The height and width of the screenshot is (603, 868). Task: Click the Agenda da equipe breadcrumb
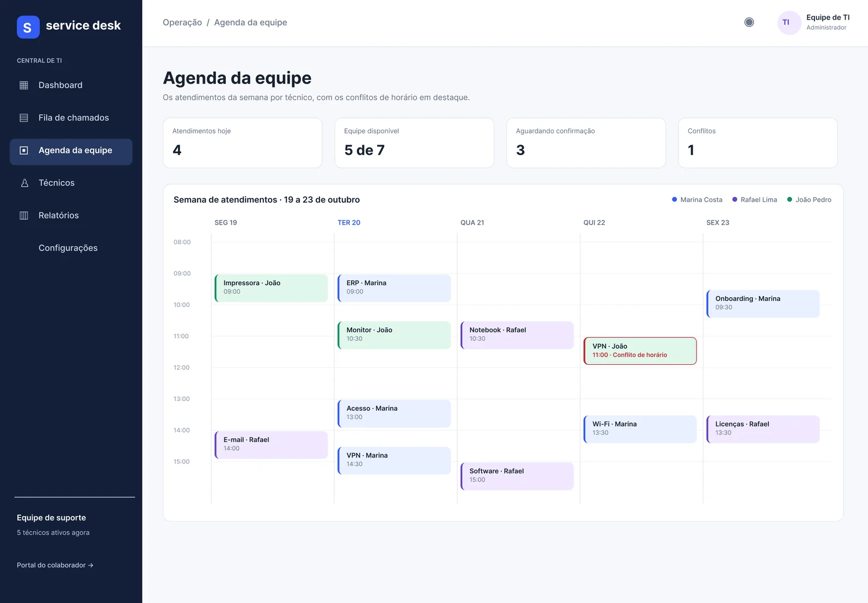(251, 22)
